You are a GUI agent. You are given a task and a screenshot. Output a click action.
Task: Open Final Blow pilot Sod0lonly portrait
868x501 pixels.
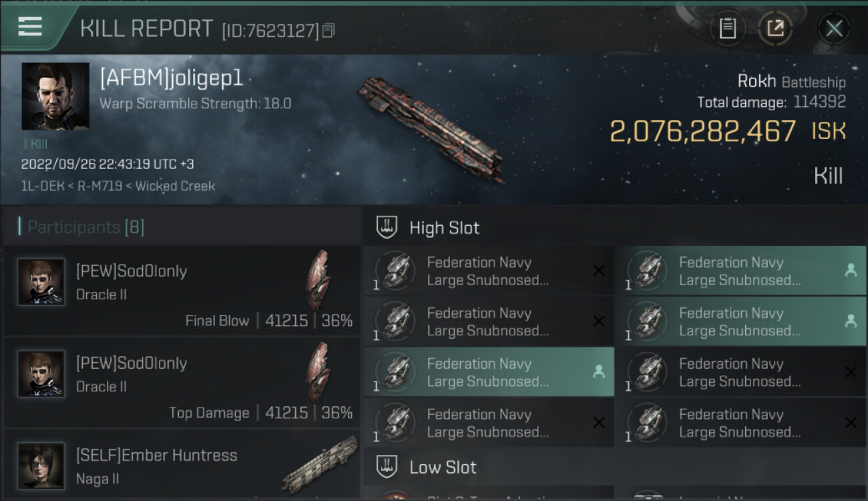click(x=41, y=282)
